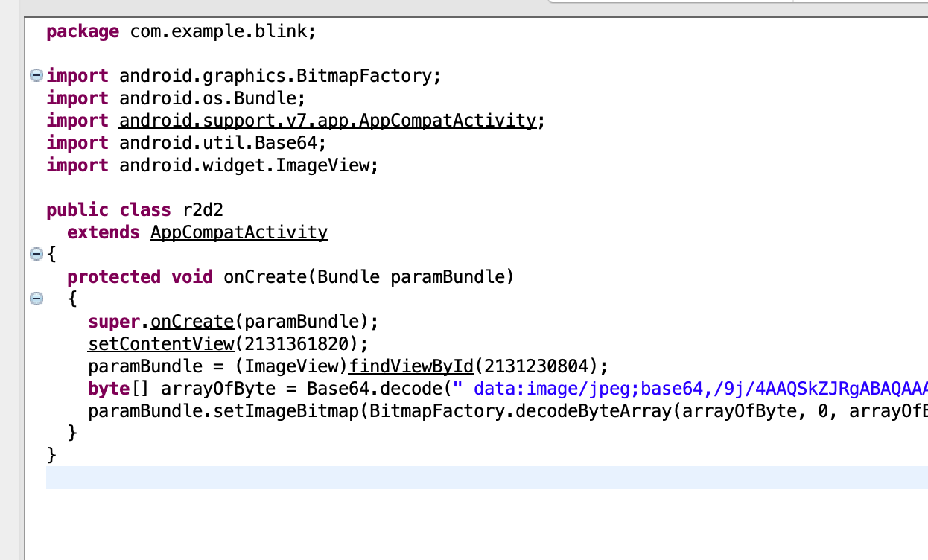The width and height of the screenshot is (928, 560).
Task: Click the 'void' keyword
Action: pos(192,277)
